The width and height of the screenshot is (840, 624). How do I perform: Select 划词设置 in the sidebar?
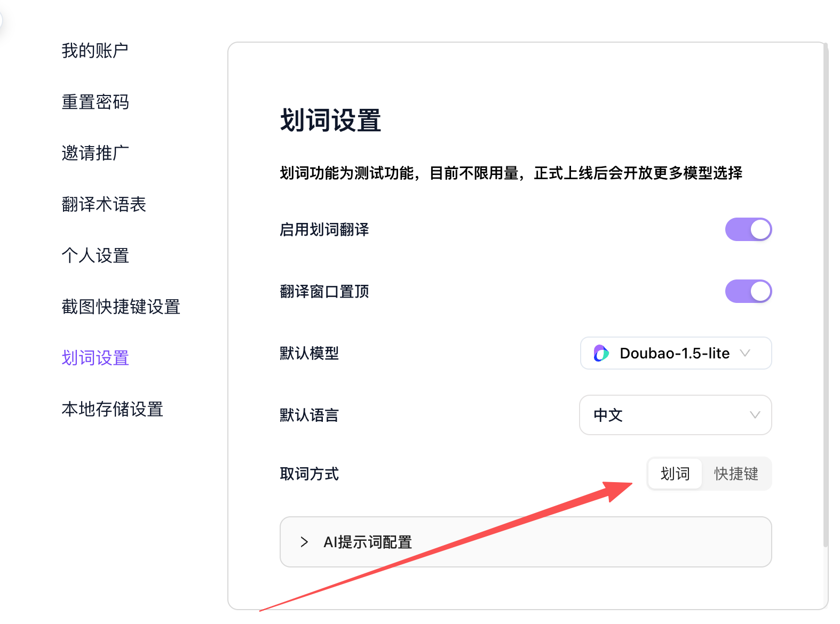(x=95, y=358)
